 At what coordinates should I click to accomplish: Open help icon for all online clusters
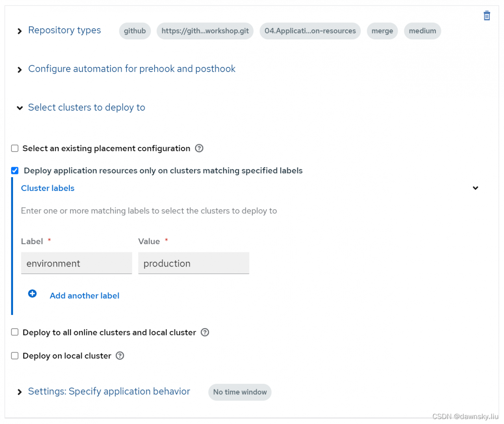tap(205, 332)
